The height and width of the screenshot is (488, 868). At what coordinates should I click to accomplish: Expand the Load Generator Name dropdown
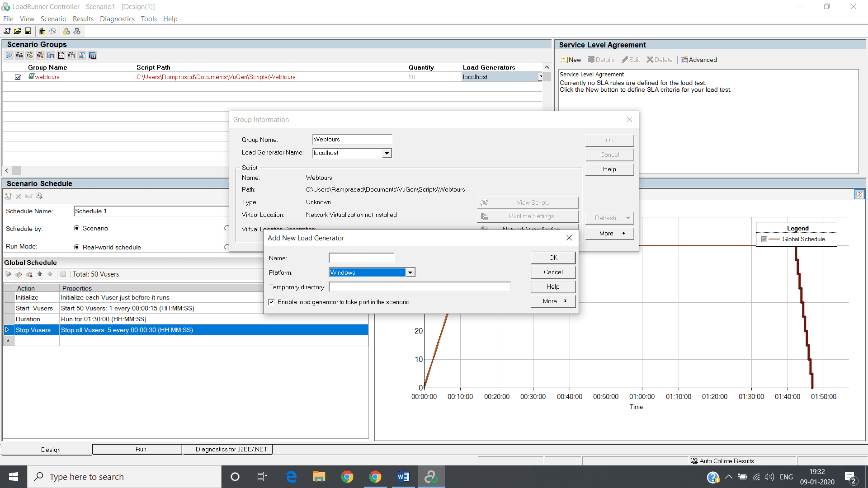pos(387,153)
